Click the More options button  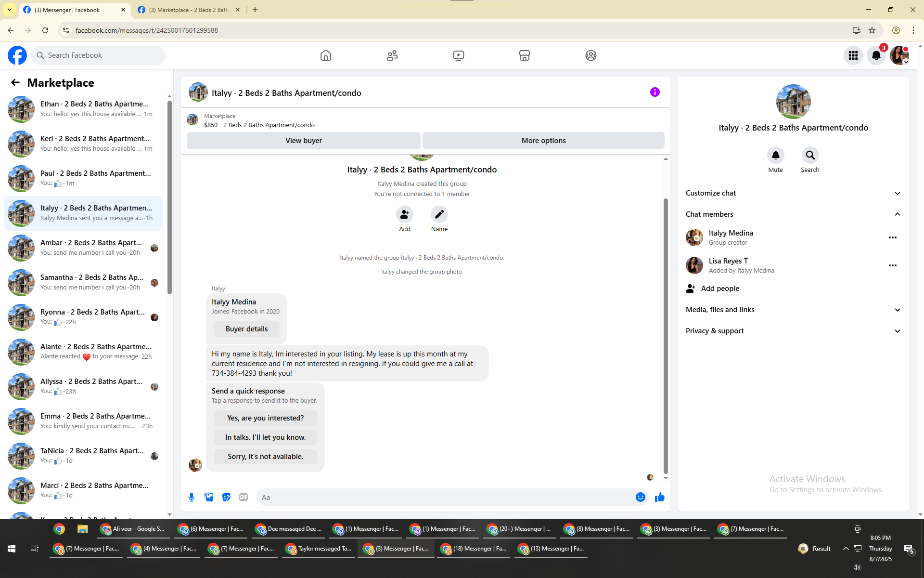[544, 141]
